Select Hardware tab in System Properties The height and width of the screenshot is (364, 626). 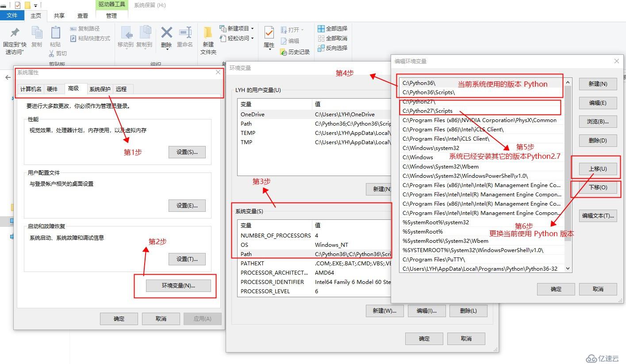point(52,89)
